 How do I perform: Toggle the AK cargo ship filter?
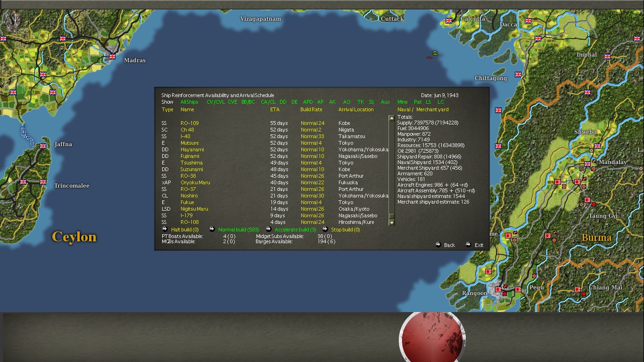(332, 102)
